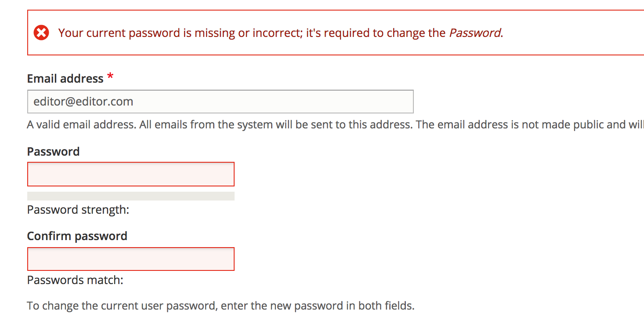Focus the empty Password field
644x321 pixels.
pos(131,174)
